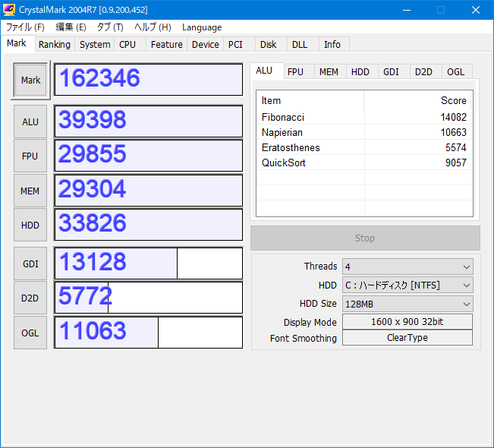Image resolution: width=494 pixels, height=448 pixels.
Task: Run the ALU benchmark button
Action: tap(30, 121)
